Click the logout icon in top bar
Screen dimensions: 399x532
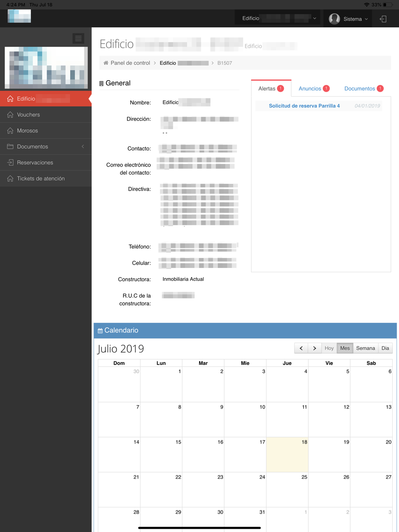(383, 19)
